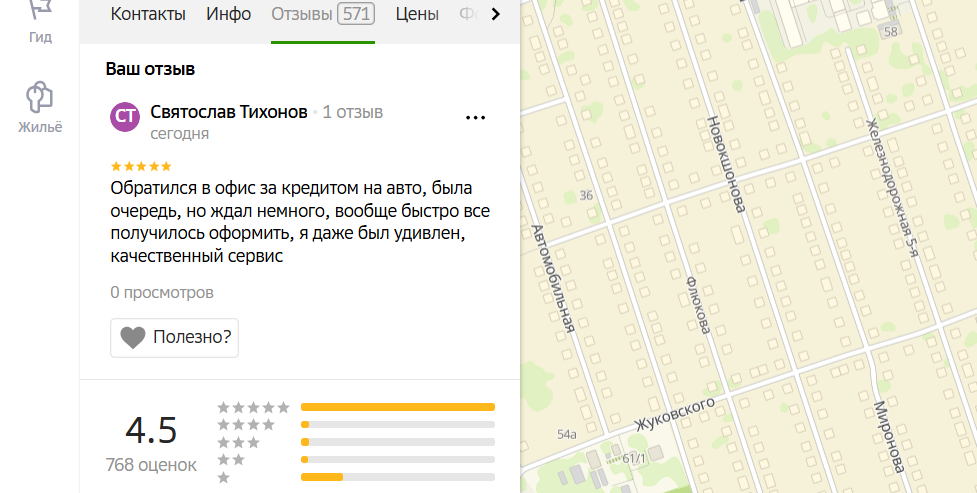This screenshot has width=977, height=493.
Task: Click house number 58 on the map
Action: [890, 32]
